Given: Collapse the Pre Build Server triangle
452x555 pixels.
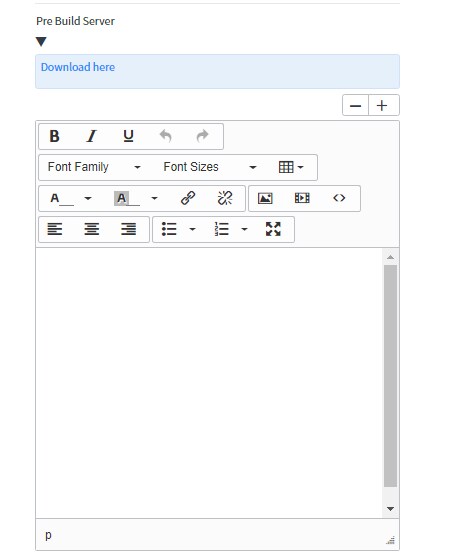Looking at the screenshot, I should pyautogui.click(x=41, y=42).
